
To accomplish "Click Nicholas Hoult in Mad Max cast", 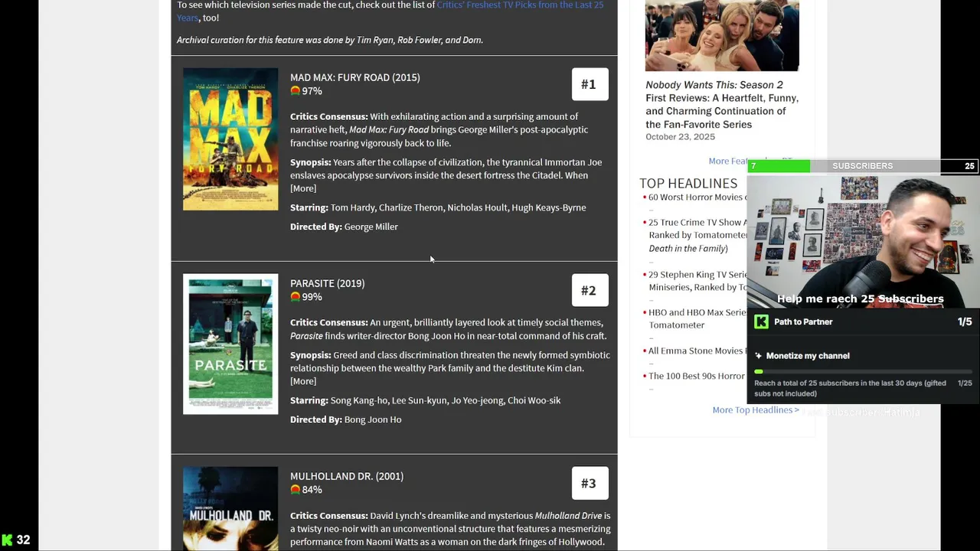I will point(477,207).
